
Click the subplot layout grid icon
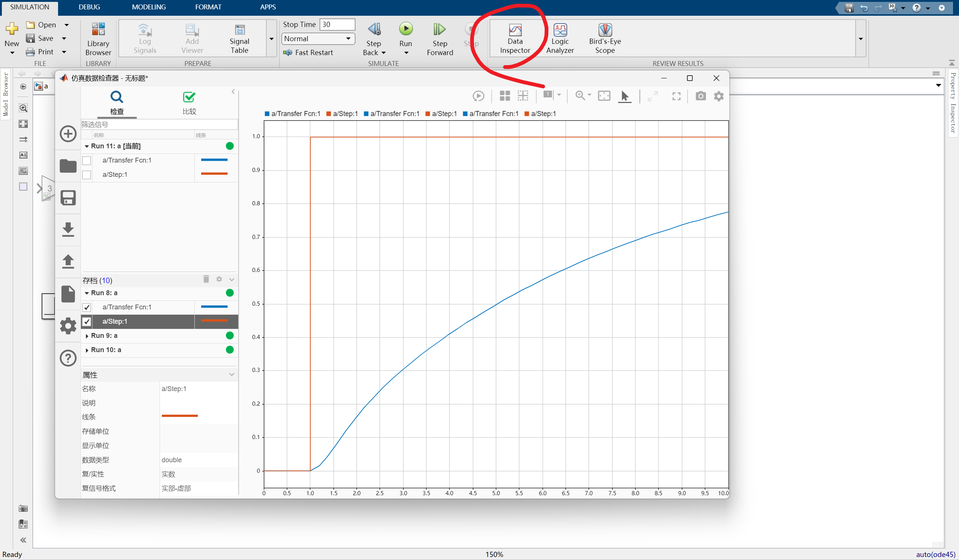click(505, 96)
